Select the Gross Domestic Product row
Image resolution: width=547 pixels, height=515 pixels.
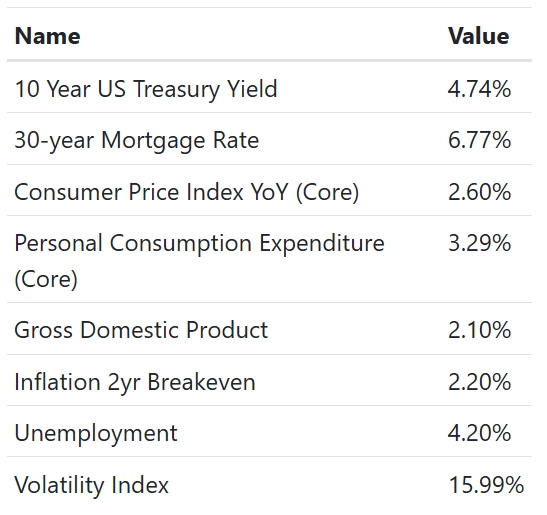pos(269,329)
